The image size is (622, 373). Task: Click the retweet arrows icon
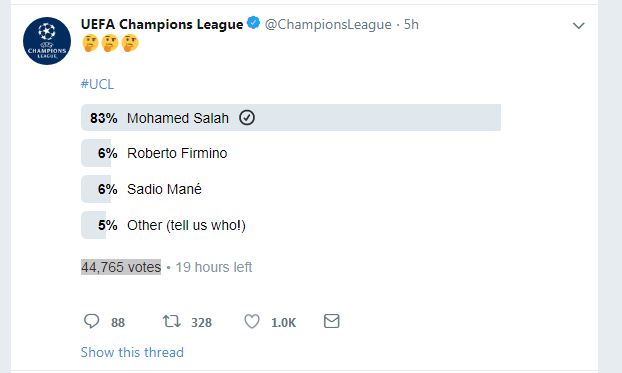pyautogui.click(x=172, y=321)
